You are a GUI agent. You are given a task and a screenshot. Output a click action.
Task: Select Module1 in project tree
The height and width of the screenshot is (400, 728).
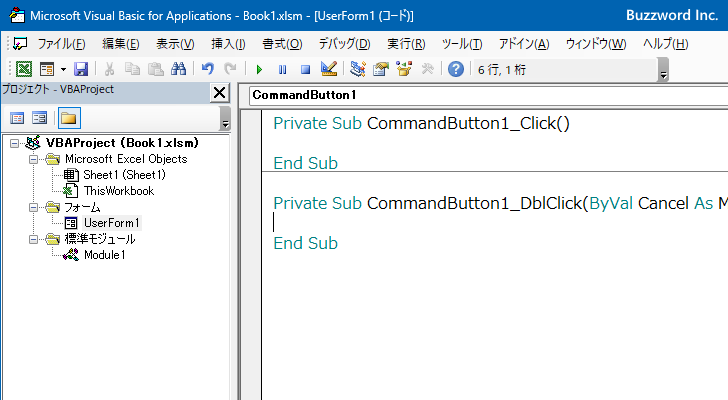[x=104, y=255]
